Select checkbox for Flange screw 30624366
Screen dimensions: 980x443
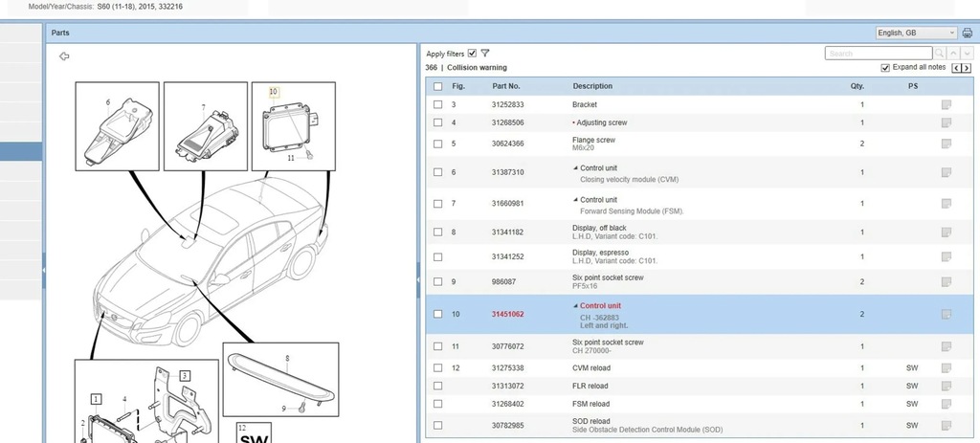(437, 144)
